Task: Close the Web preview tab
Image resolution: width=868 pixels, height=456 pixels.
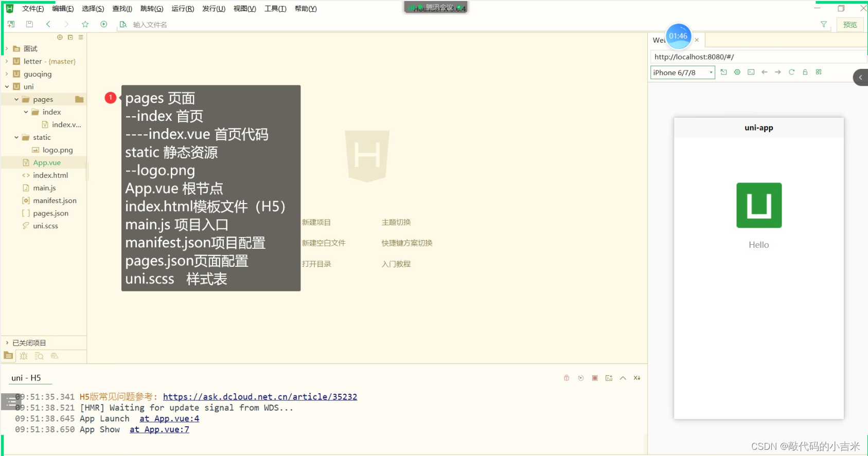Action: click(697, 40)
